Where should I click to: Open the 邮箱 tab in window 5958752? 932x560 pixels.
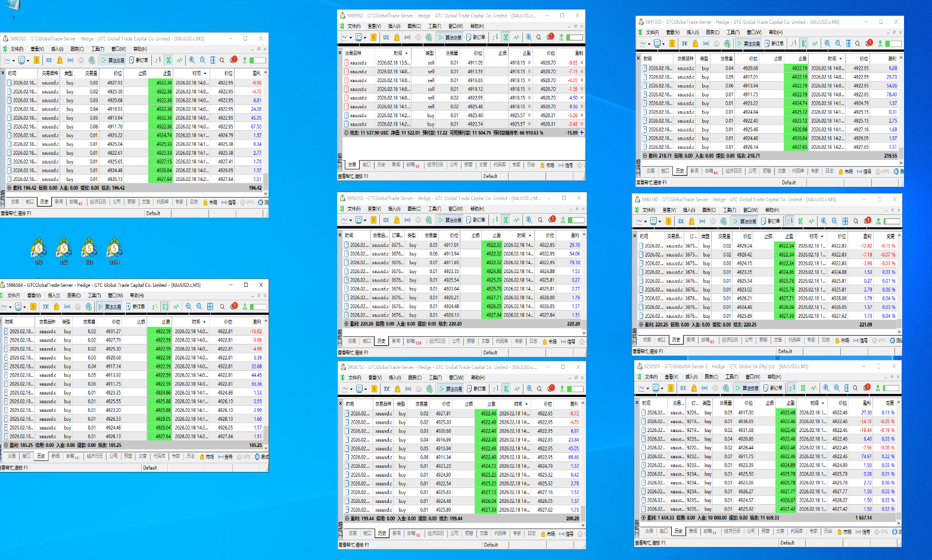coord(413,533)
